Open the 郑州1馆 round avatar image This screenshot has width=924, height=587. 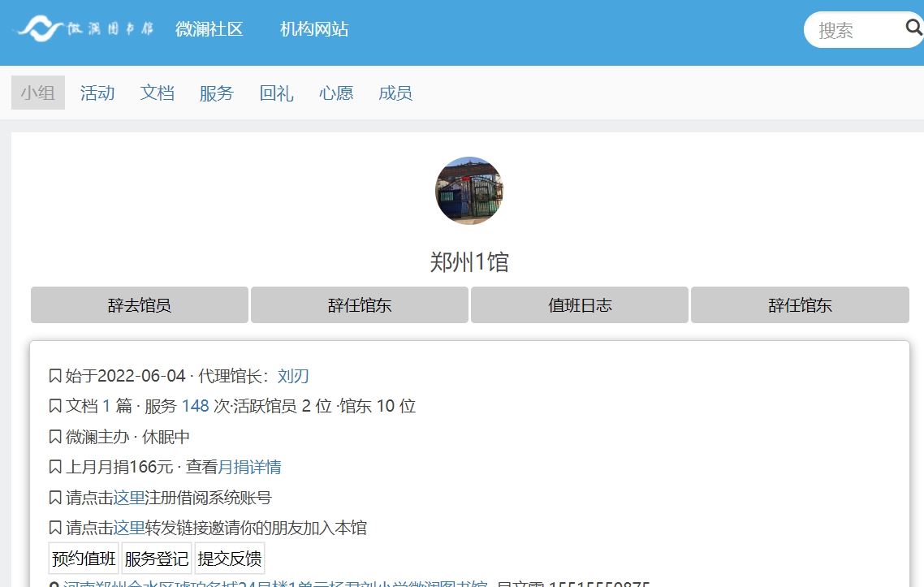[469, 191]
